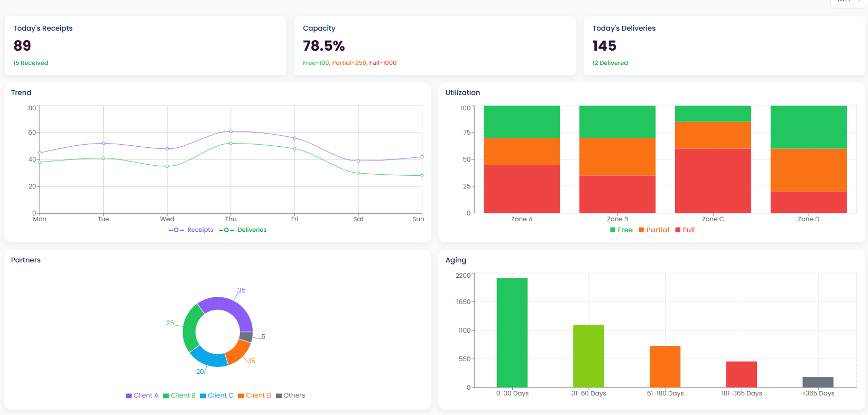This screenshot has width=868, height=415.
Task: Click the 31-60 Days bar in Aging
Action: [588, 356]
